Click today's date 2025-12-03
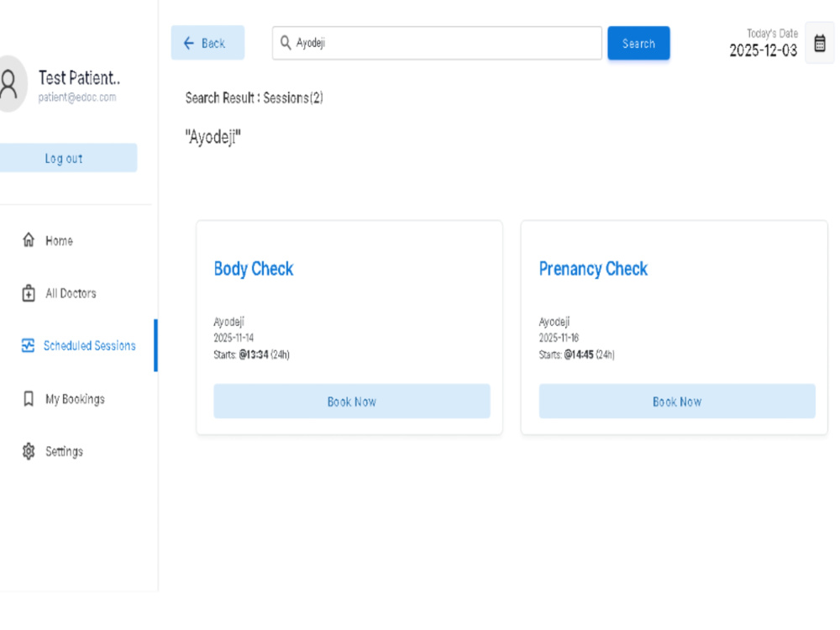Image resolution: width=840 pixels, height=630 pixels. [763, 50]
